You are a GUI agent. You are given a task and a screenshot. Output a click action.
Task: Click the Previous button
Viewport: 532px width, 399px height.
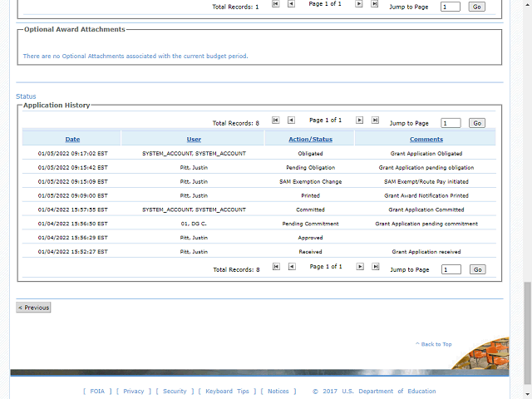(34, 308)
